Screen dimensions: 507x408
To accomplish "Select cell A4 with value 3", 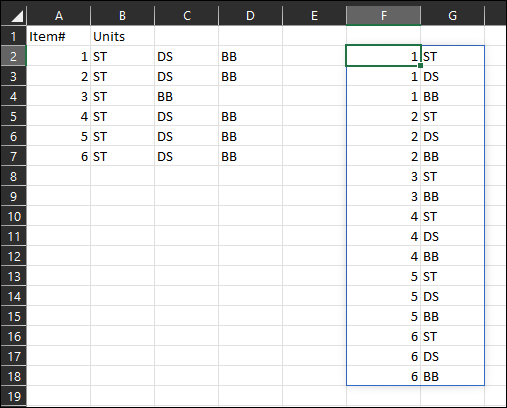I will 58,96.
